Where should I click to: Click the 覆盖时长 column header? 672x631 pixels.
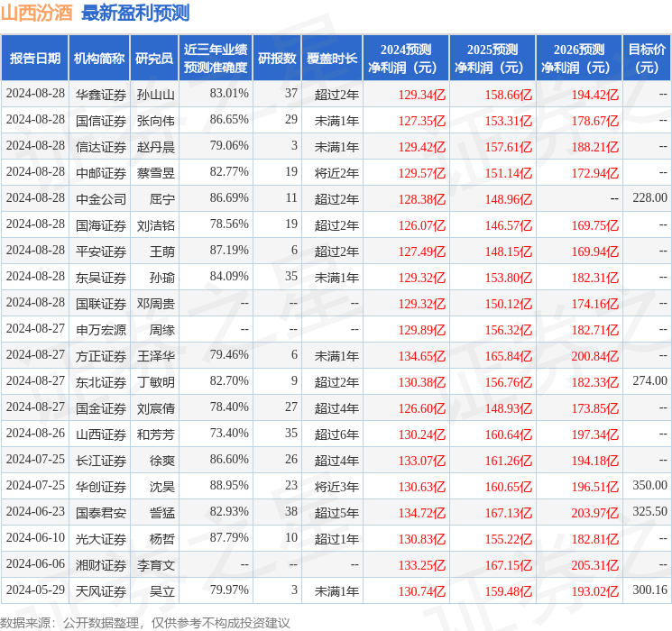(x=332, y=59)
